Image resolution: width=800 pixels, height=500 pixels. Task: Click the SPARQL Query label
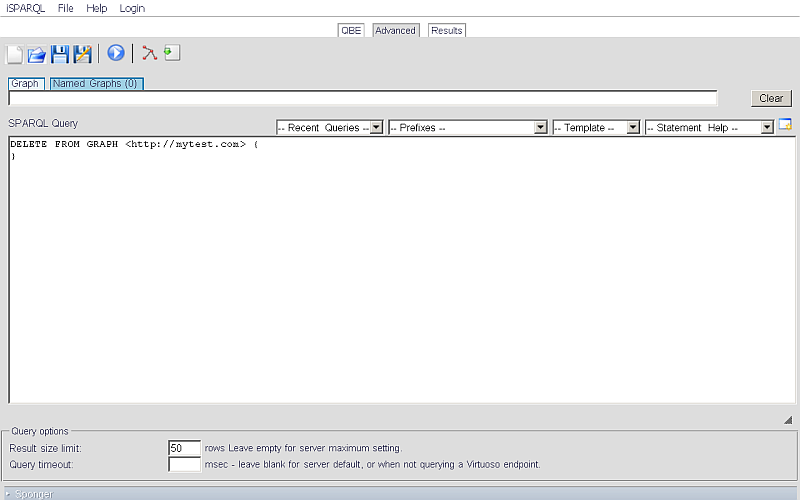click(x=43, y=123)
